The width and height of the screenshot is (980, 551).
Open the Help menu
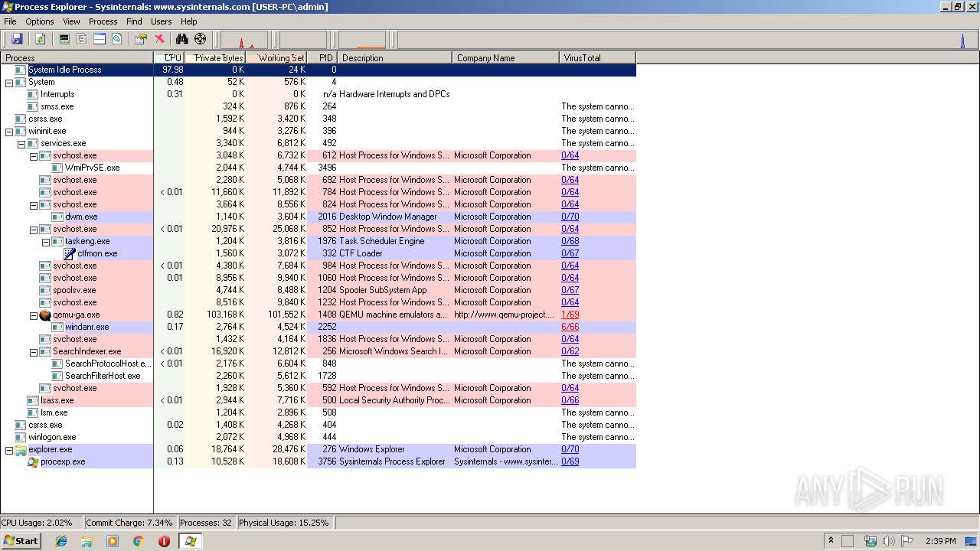tap(188, 21)
